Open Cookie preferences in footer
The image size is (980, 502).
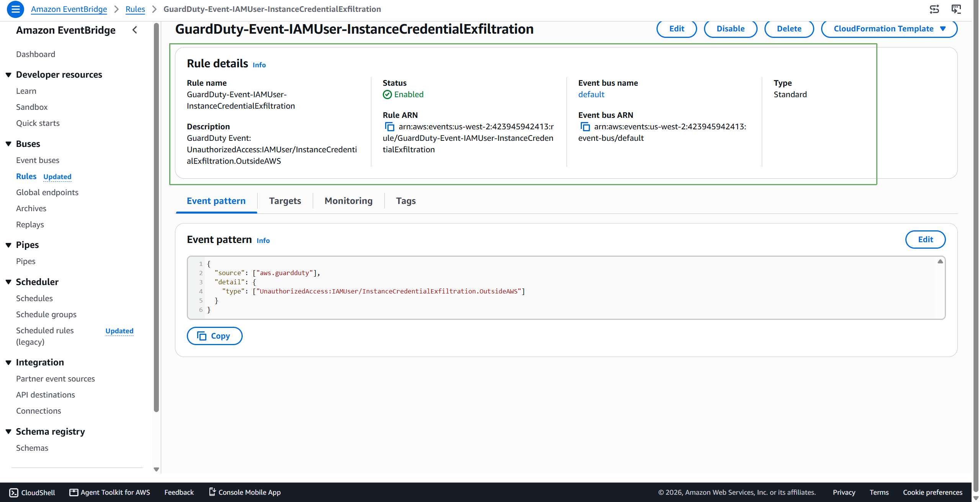(x=933, y=492)
